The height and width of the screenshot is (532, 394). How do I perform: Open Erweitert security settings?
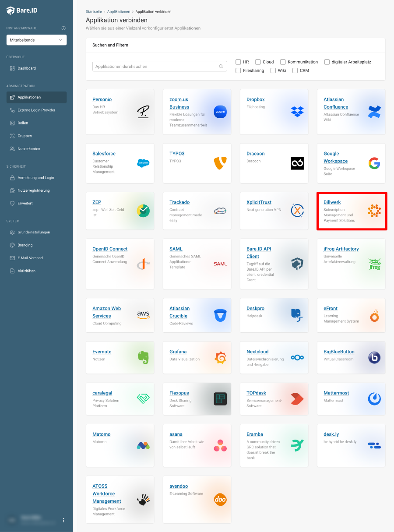coord(36,203)
